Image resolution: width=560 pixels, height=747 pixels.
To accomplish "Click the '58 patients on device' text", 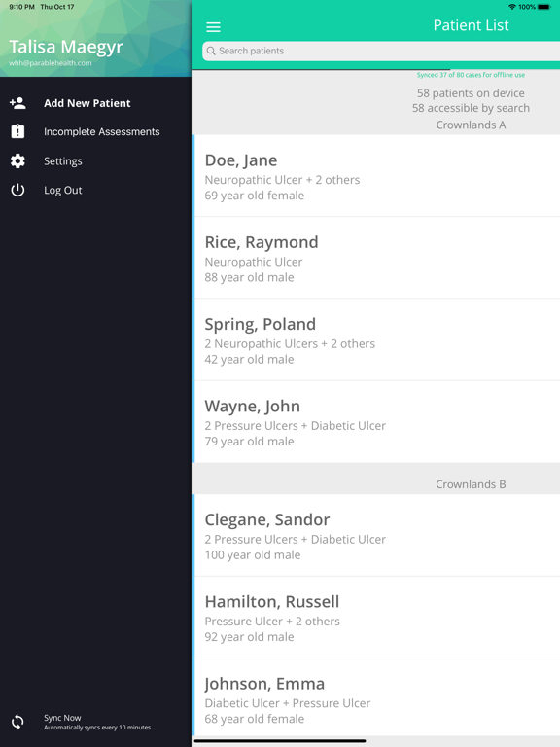I will pyautogui.click(x=471, y=93).
